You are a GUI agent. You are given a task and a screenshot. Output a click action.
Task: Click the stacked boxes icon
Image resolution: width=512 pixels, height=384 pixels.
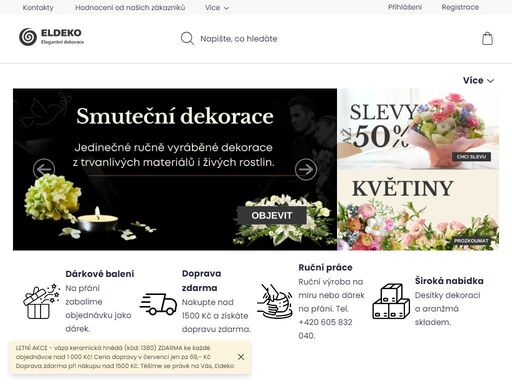point(391,301)
